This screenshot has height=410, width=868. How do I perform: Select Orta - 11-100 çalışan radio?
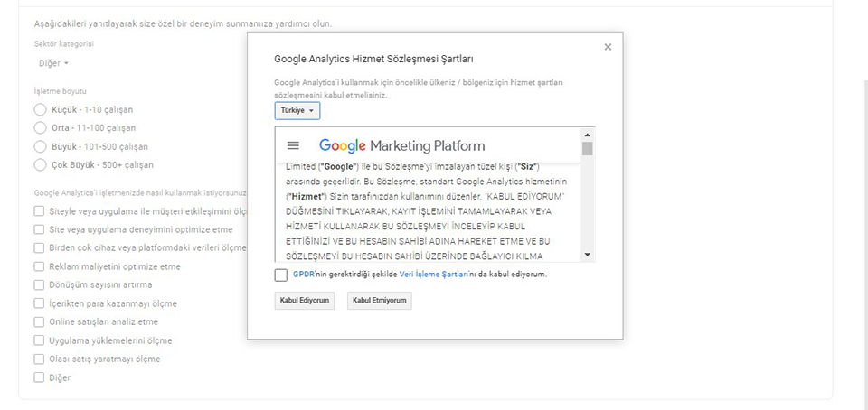(40, 127)
